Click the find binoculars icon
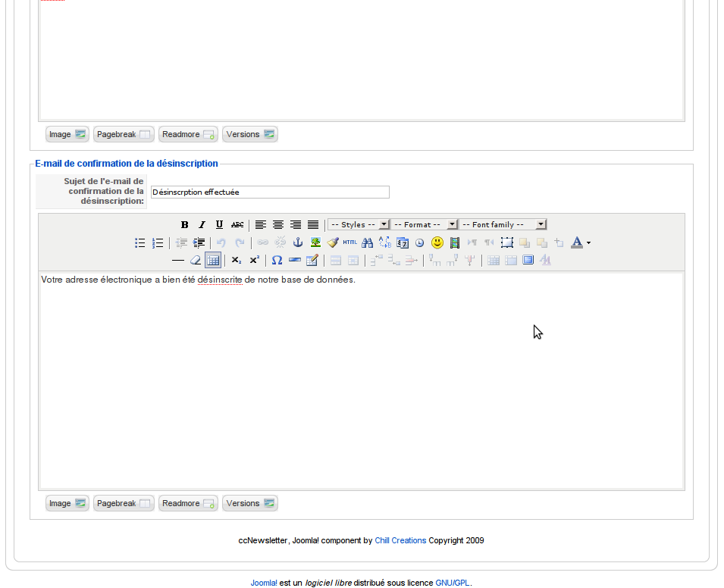 pyautogui.click(x=367, y=242)
